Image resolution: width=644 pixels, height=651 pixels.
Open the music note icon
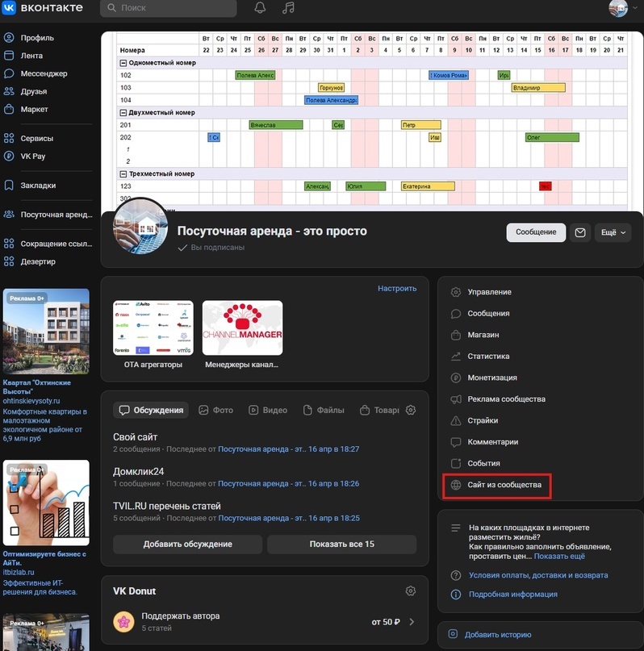288,7
